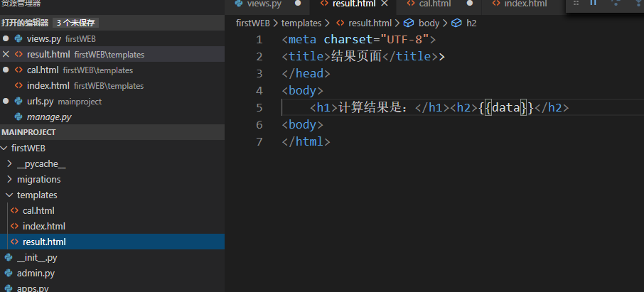Click HTML icon of result.html in tree
Screen dimensions: 644x292
(14, 242)
